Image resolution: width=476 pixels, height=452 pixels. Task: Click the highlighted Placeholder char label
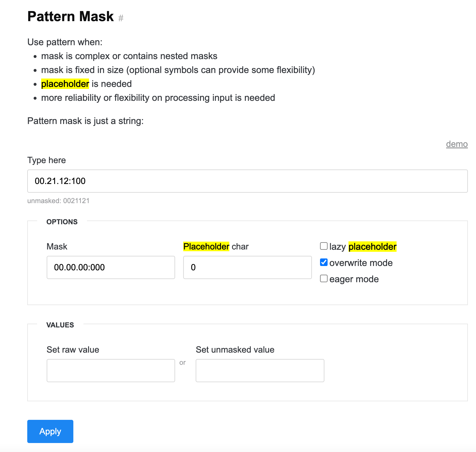[x=206, y=246]
